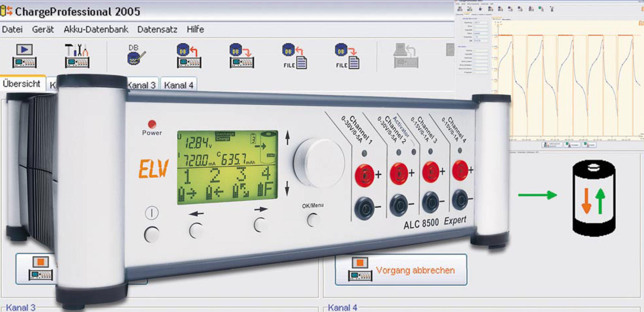This screenshot has width=644, height=312.
Task: Open the Hilfe menu
Action: (195, 30)
